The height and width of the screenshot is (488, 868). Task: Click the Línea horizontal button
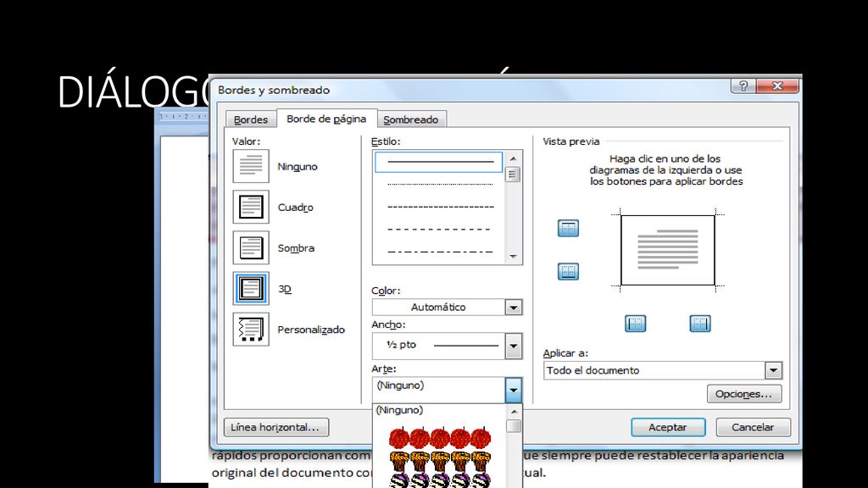click(275, 427)
